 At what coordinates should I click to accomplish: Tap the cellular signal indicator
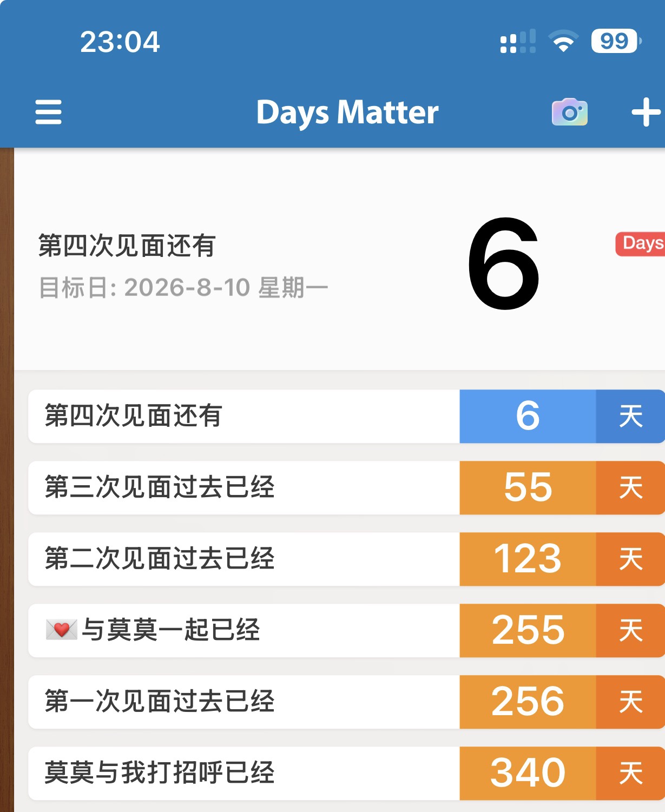(x=518, y=41)
